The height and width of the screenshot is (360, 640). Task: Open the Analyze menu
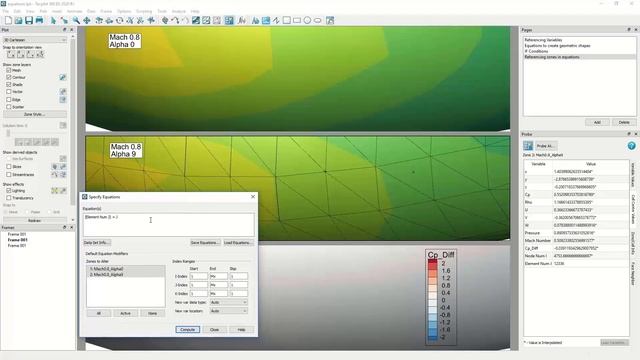click(178, 11)
